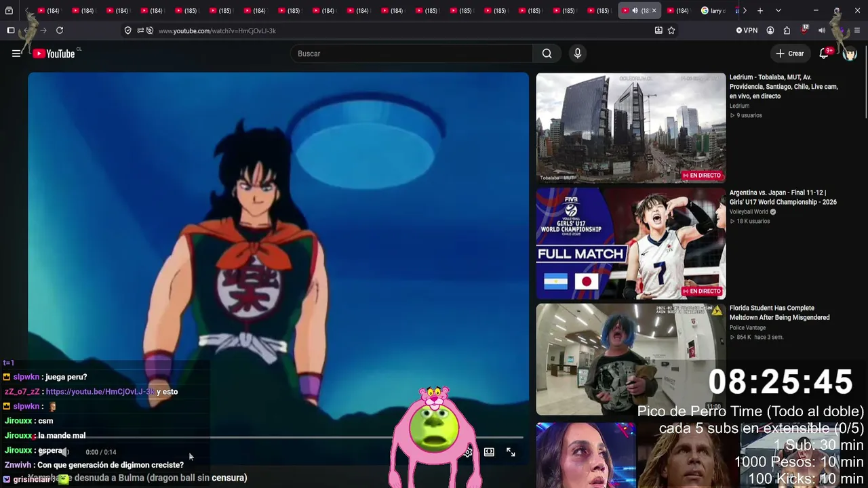
Task: Toggle the browser sidebar panel
Action: 11,30
